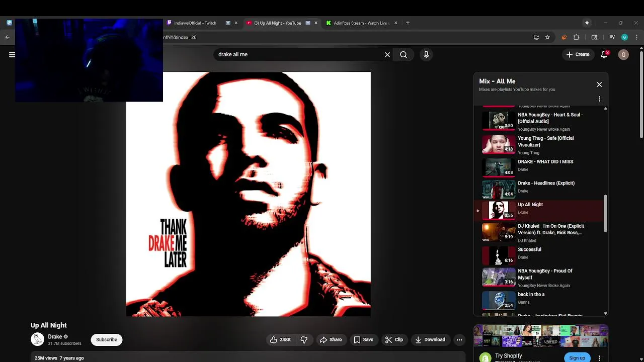Screen dimensions: 644x362
Task: Click the 'Mix - All Me' heading
Action: [497, 81]
